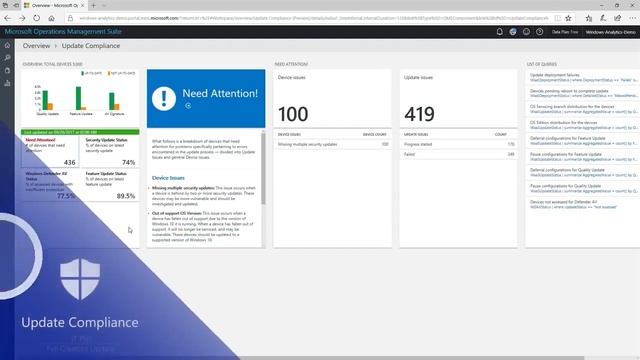The height and width of the screenshot is (360, 640).
Task: Open the Device issues 100 tile
Action: pyautogui.click(x=332, y=98)
